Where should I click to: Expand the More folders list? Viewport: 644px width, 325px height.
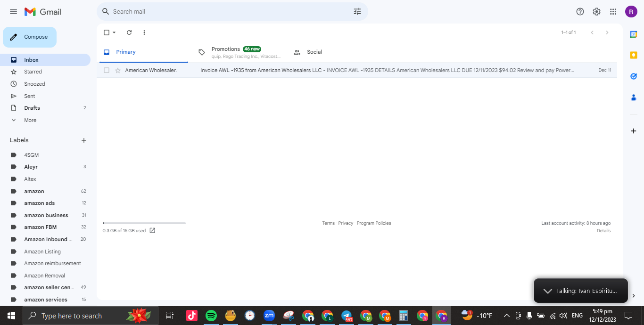point(45,120)
